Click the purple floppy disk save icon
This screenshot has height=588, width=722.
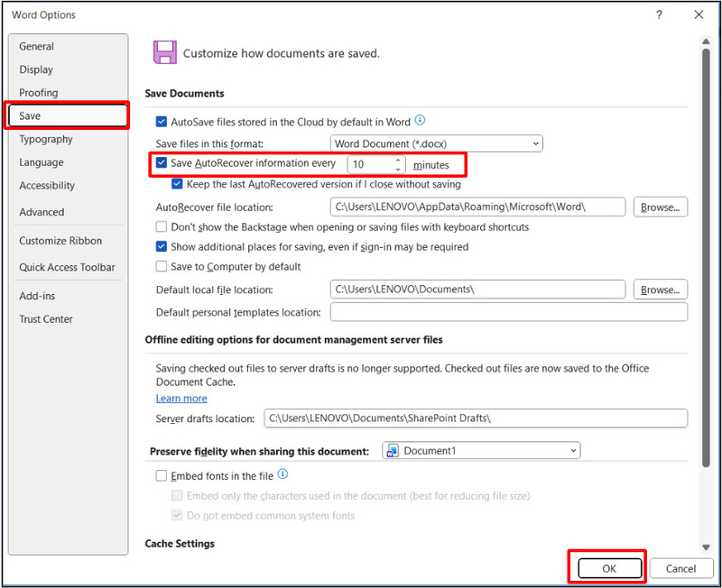click(x=164, y=52)
